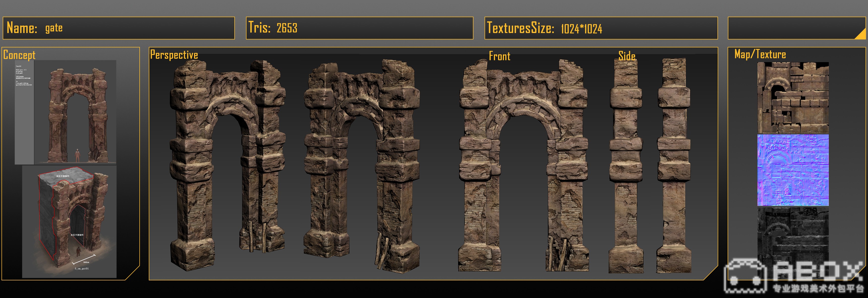Select the diffuse color texture map
Viewport: 868px width, 298px height.
coord(793,98)
